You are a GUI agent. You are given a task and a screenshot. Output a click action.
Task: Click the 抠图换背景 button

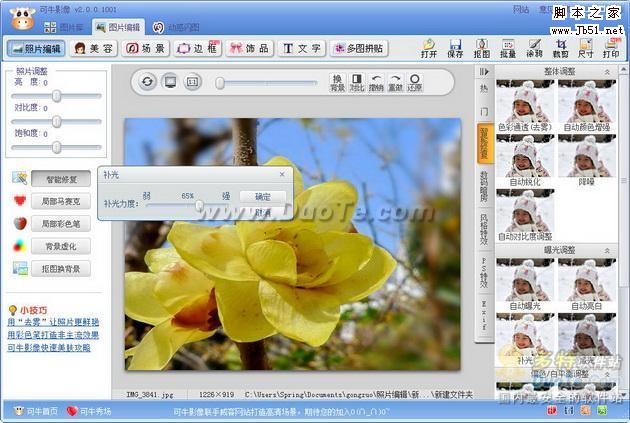(x=61, y=269)
